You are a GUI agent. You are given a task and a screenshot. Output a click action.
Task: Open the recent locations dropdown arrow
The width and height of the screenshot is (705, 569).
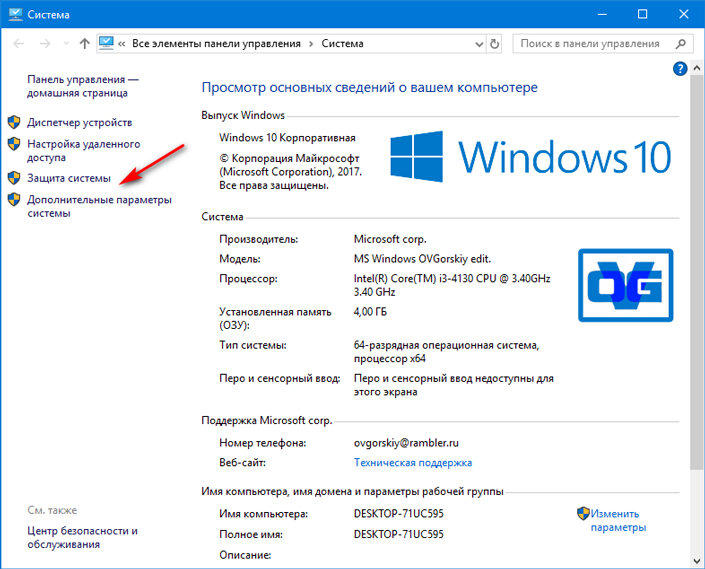coord(66,44)
